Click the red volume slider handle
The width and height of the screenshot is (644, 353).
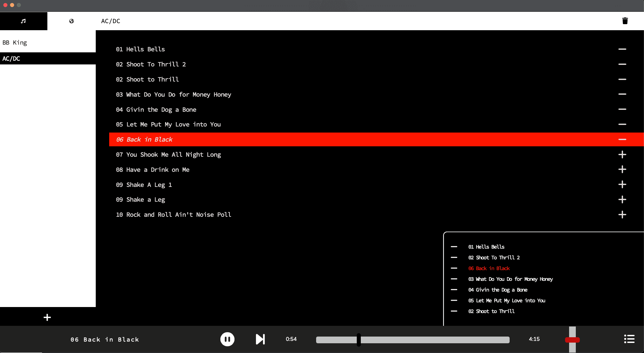pos(572,340)
